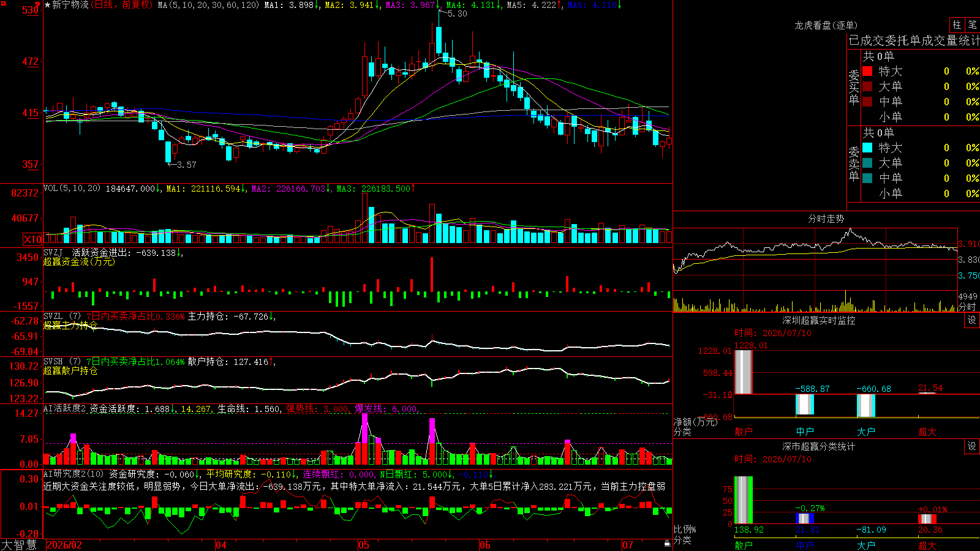Click the 深市超赢分类统计 panel title
Image resolution: width=980 pixels, height=551 pixels.
point(818,446)
